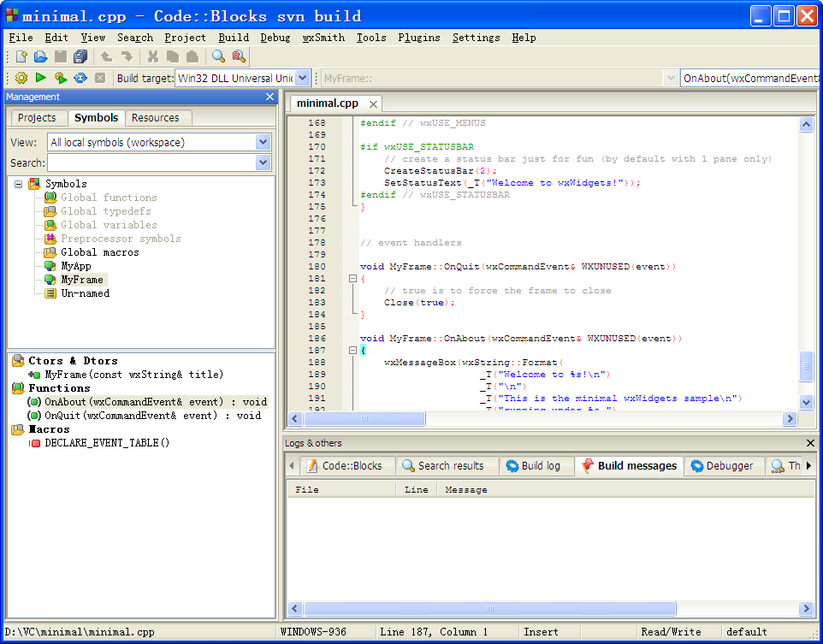The height and width of the screenshot is (644, 823).
Task: Open the File menu
Action: 21,38
